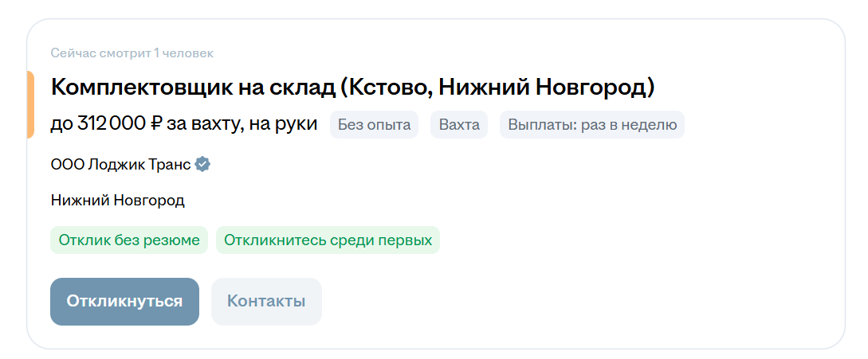The height and width of the screenshot is (359, 868).
Task: Show employer contacts via Контакты button
Action: [266, 302]
